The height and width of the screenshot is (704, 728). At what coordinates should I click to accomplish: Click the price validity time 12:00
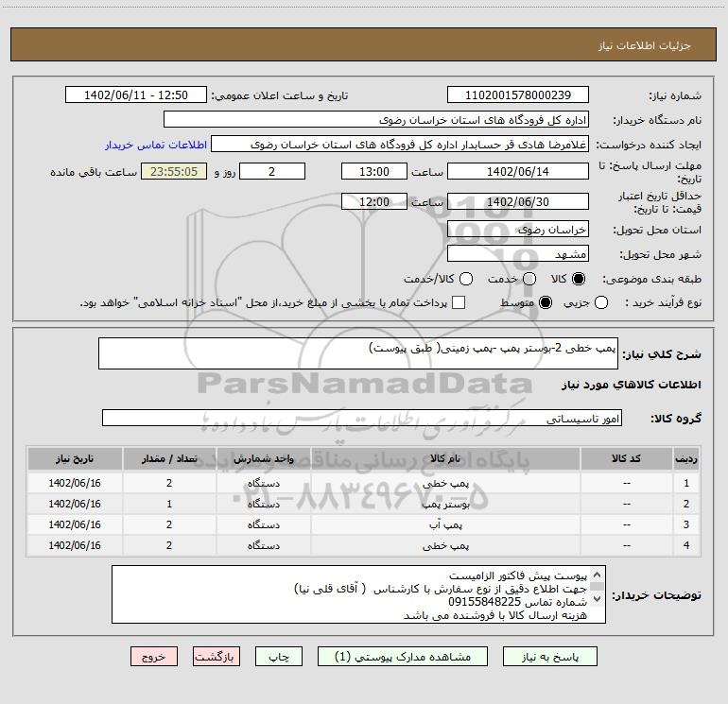tap(374, 201)
